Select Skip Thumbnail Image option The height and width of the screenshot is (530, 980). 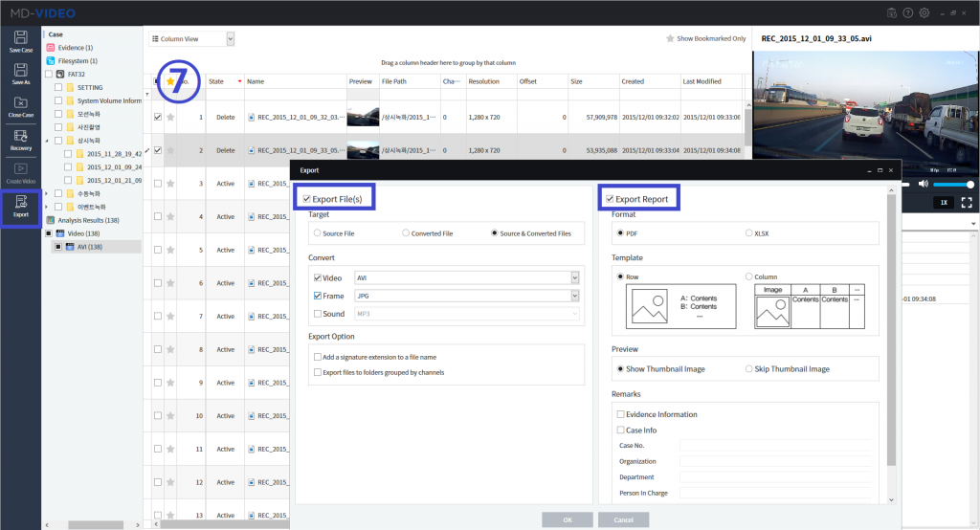coord(748,368)
